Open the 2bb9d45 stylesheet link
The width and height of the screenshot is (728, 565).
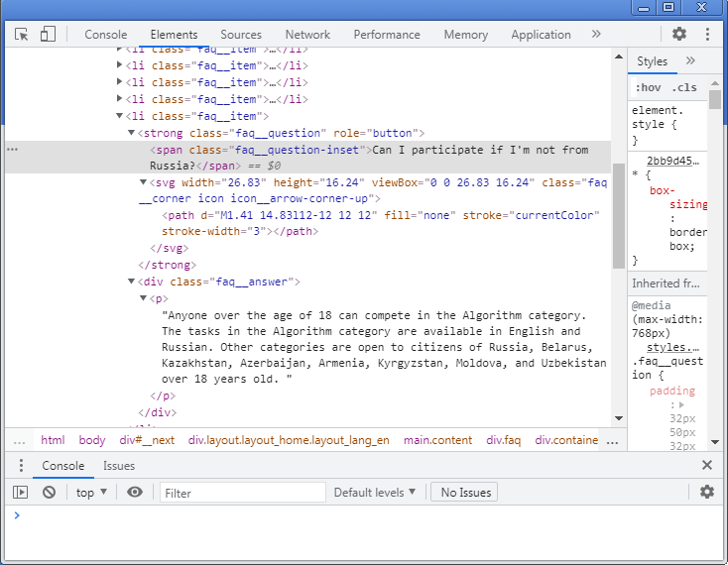pos(672,161)
